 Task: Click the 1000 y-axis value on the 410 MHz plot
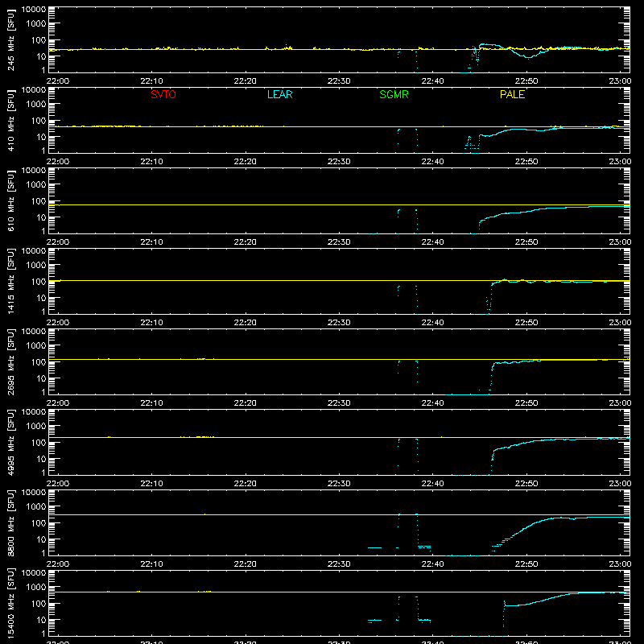click(x=36, y=105)
